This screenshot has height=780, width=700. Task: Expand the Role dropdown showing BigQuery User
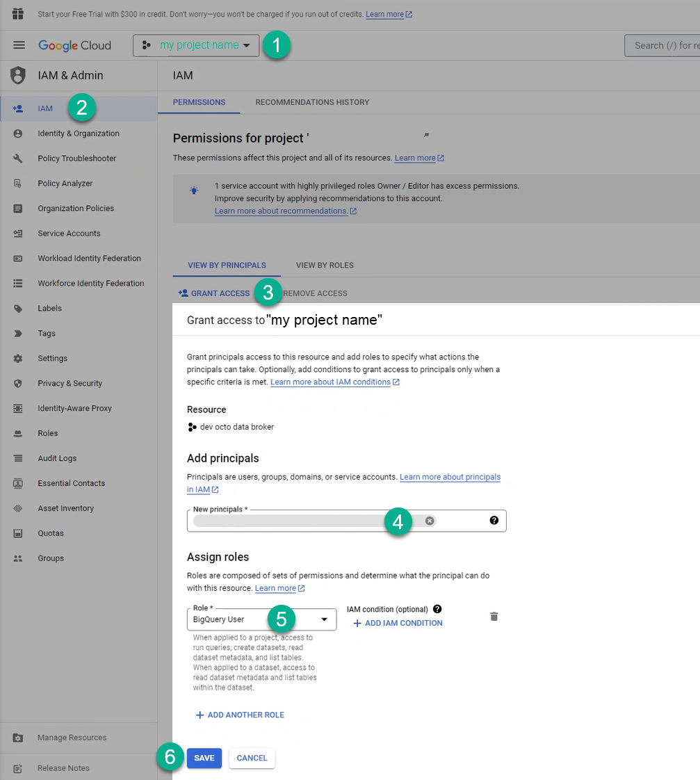click(261, 619)
